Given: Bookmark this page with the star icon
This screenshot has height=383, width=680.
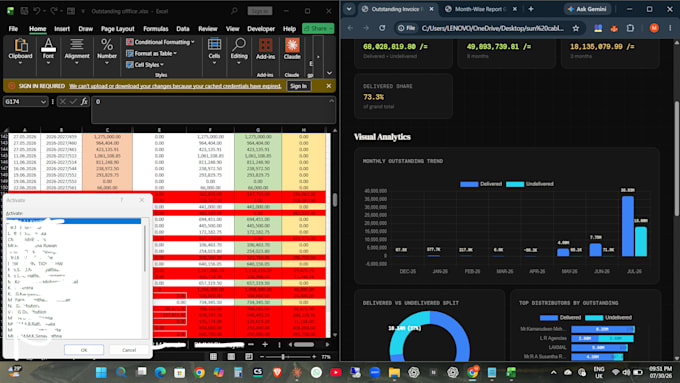Looking at the screenshot, I should click(x=575, y=28).
